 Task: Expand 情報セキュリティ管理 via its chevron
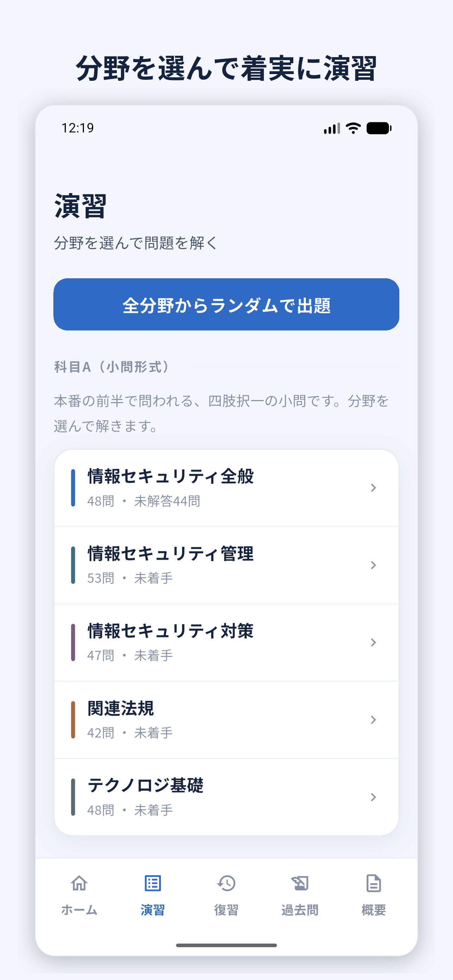pyautogui.click(x=374, y=565)
